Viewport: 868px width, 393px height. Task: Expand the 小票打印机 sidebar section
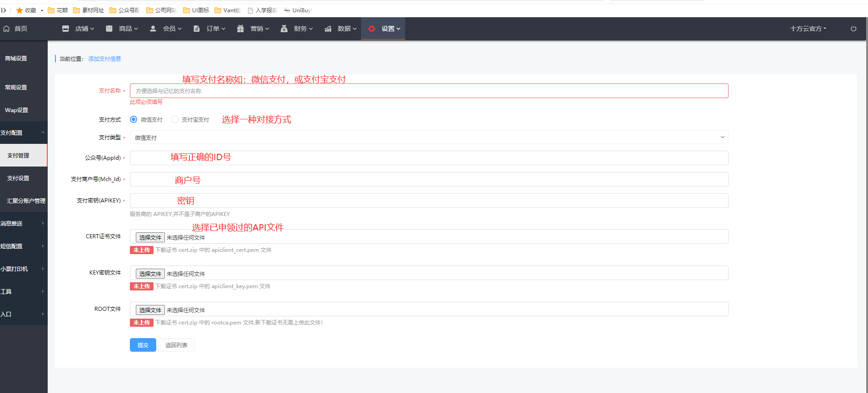pos(24,269)
